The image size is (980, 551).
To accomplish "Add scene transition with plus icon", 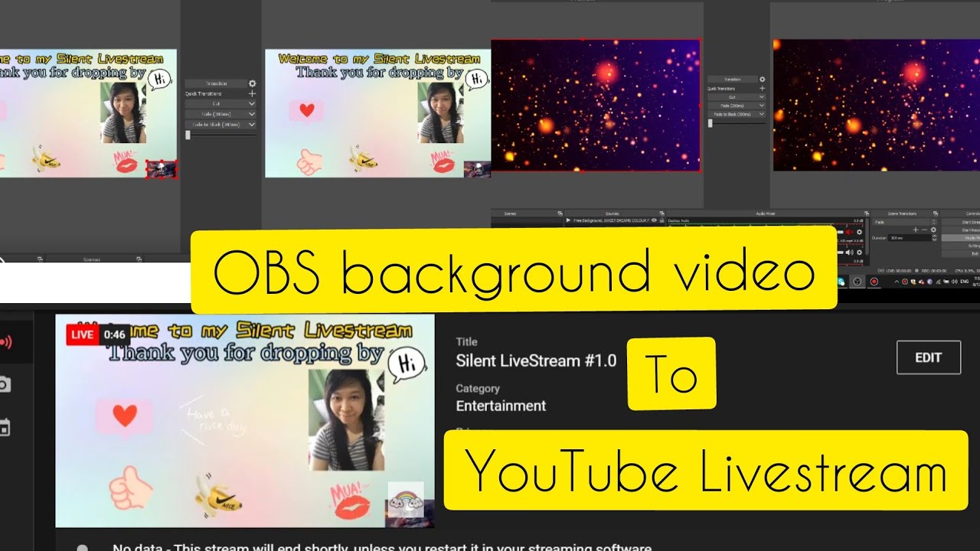I will tap(915, 230).
